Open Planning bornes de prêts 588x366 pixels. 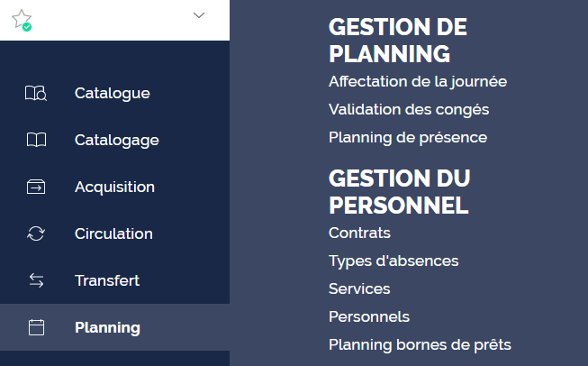click(x=420, y=344)
